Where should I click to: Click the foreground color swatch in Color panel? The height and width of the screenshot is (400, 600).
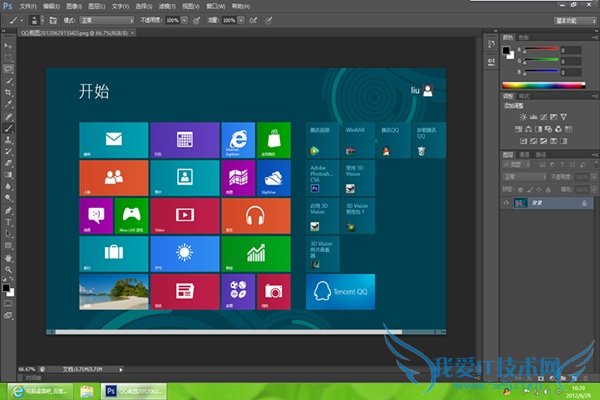point(506,51)
